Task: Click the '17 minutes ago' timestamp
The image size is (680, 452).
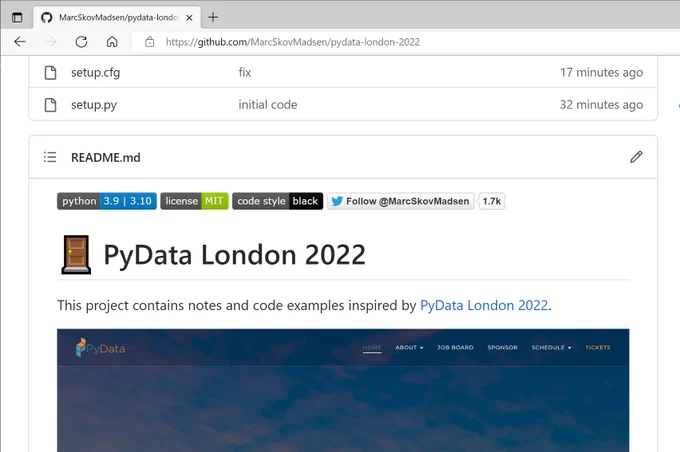Action: [601, 72]
